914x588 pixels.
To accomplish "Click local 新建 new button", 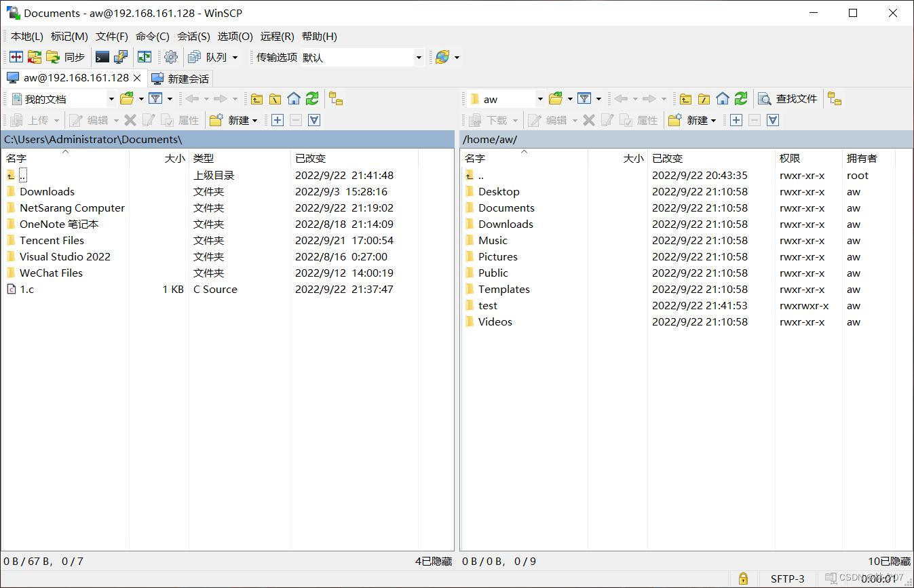I will point(233,120).
